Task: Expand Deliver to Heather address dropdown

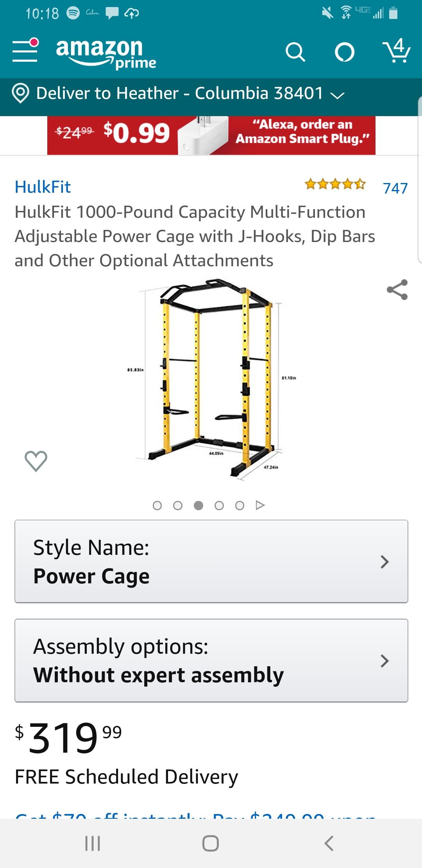Action: (x=190, y=93)
